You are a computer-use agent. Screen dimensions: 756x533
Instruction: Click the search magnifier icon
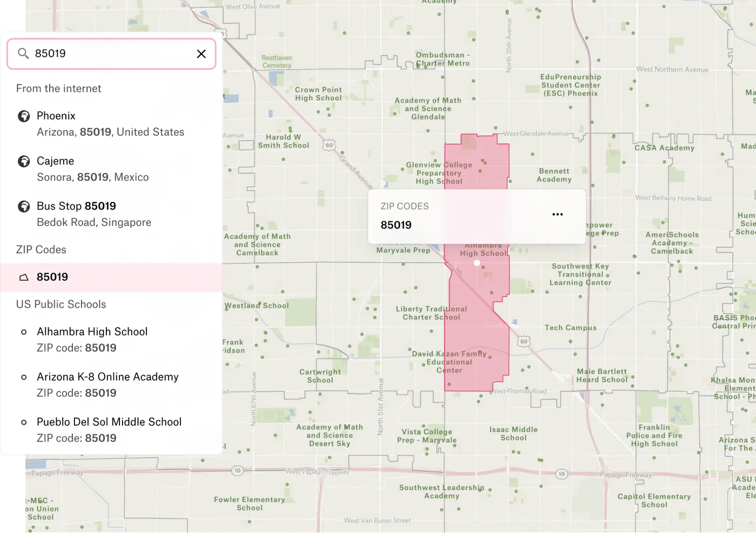[x=23, y=53]
